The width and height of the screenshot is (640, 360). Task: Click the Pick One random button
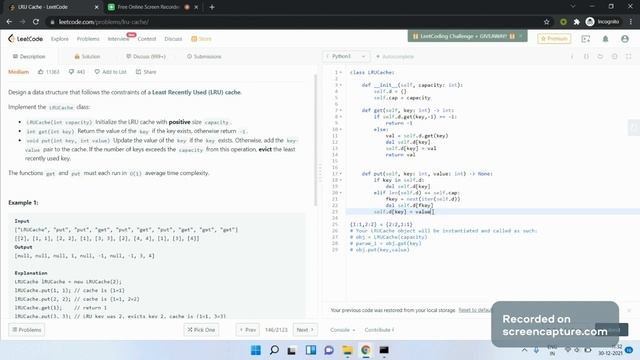click(x=201, y=330)
